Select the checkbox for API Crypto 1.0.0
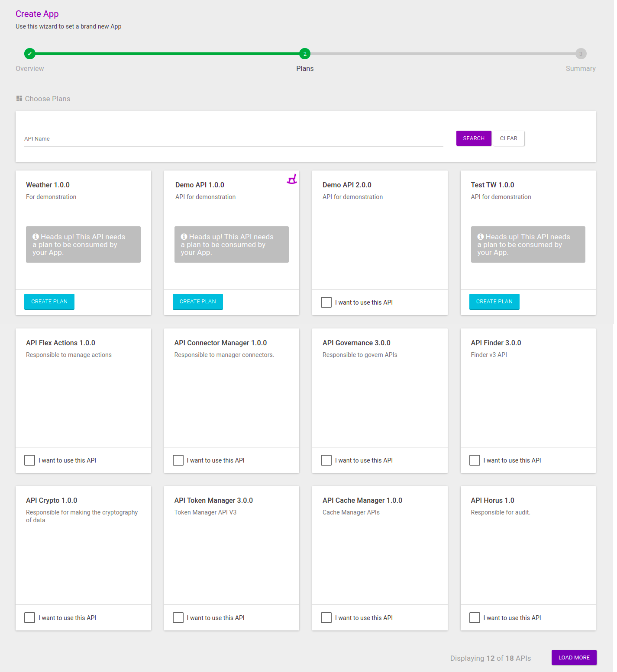The image size is (617, 672). click(x=29, y=617)
